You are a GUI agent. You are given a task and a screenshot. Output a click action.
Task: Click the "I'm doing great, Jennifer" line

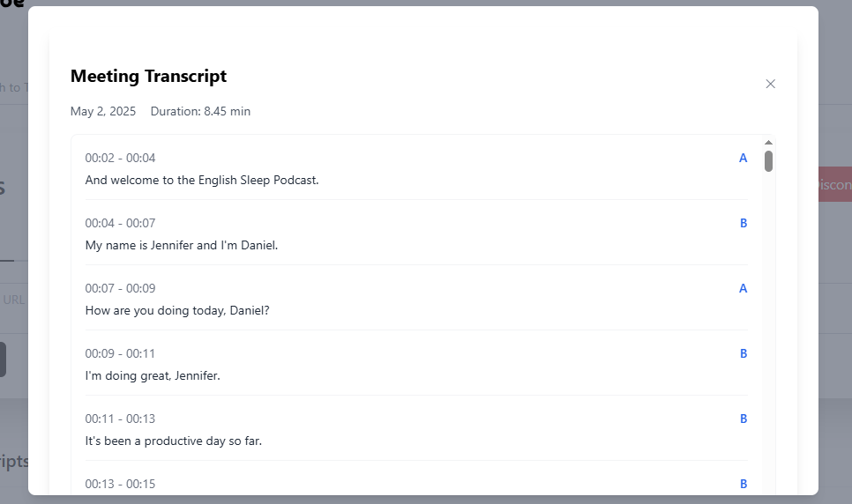pyautogui.click(x=153, y=376)
